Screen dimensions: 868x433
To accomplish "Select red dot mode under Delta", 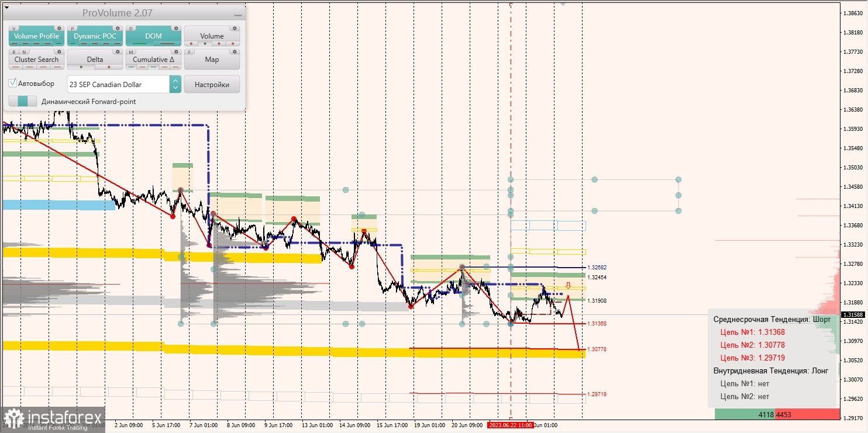I will click(109, 67).
